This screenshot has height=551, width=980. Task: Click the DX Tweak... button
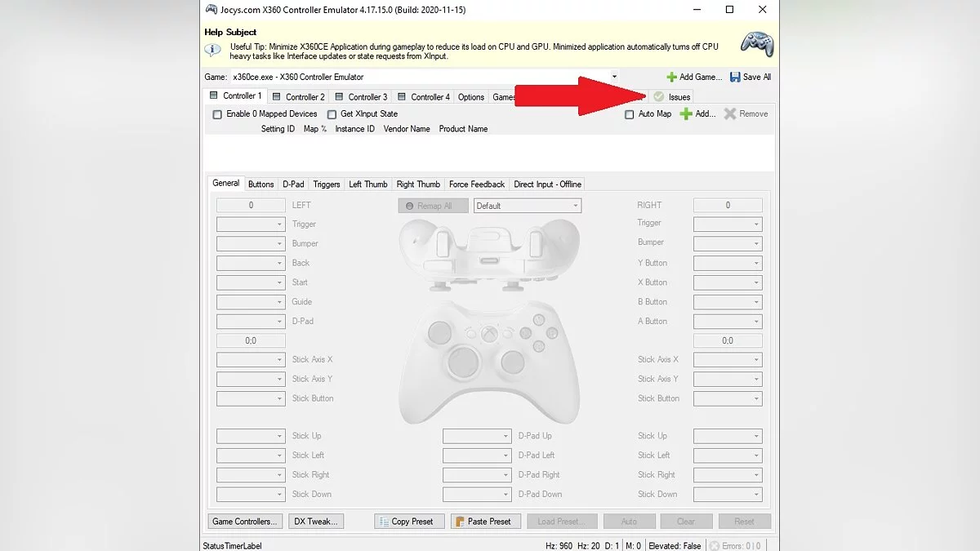317,521
